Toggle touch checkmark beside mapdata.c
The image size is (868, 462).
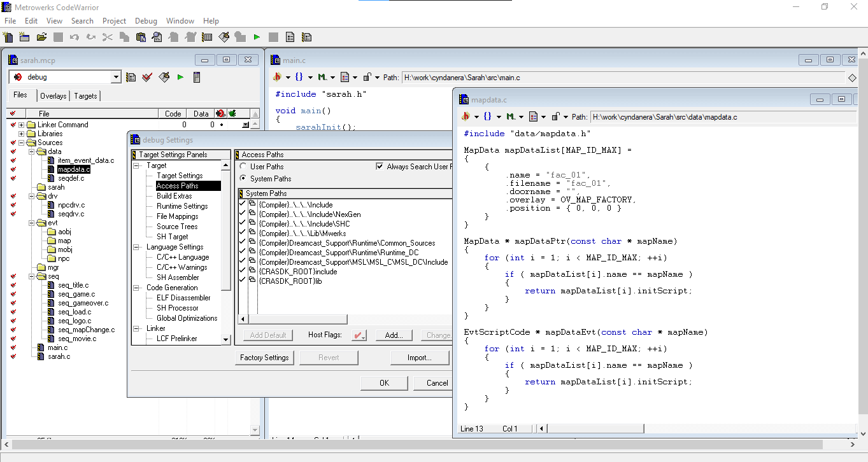[13, 170]
